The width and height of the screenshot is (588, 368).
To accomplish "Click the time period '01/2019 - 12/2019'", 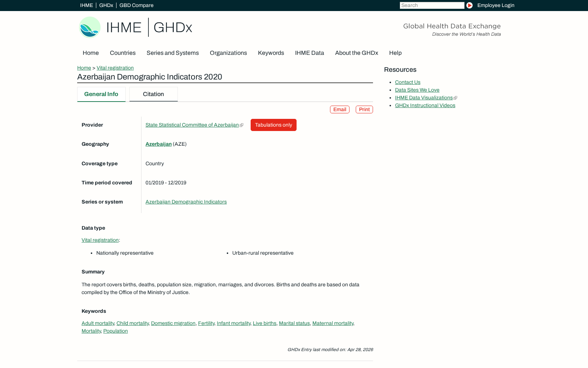I will (166, 183).
